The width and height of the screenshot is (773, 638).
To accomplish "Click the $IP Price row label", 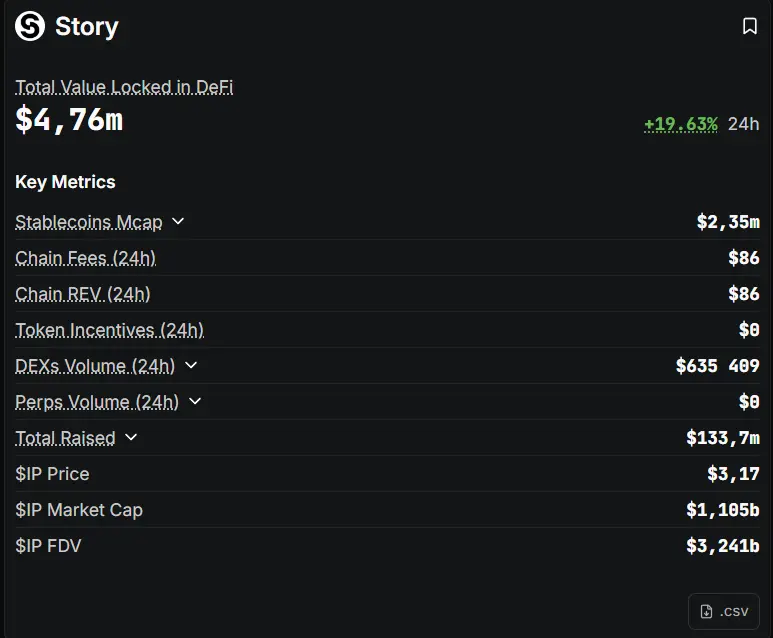I will click(x=52, y=474).
